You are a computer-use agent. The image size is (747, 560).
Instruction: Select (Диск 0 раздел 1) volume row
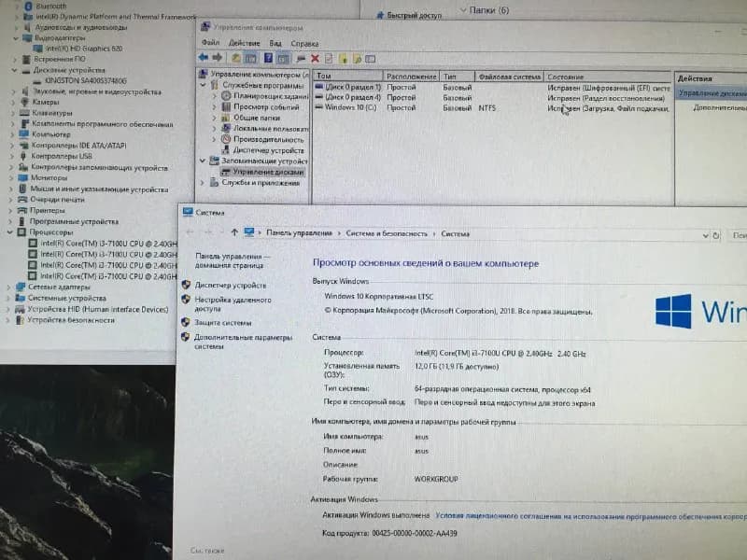(x=492, y=88)
